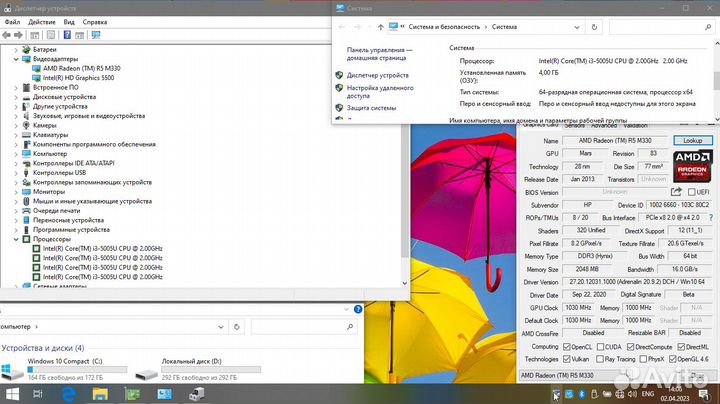
Task: Click the Звуковые устройства speaker icon
Action: (x=26, y=116)
